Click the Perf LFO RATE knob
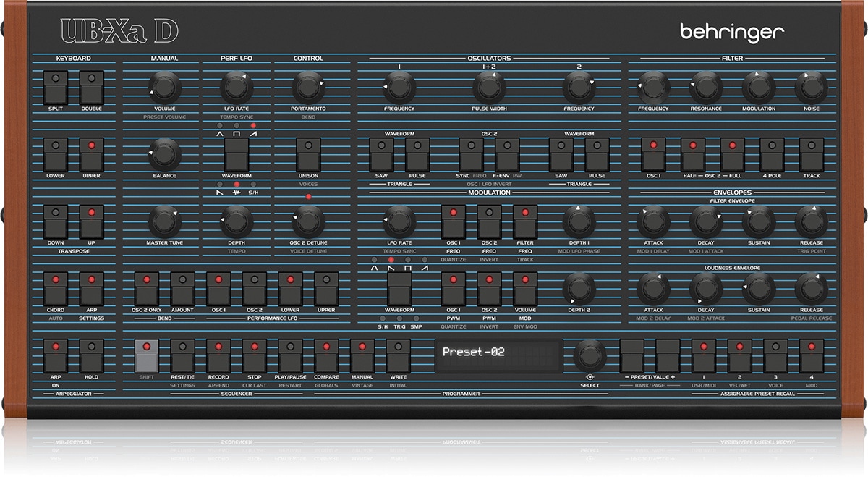This screenshot has height=477, width=868. (x=237, y=87)
